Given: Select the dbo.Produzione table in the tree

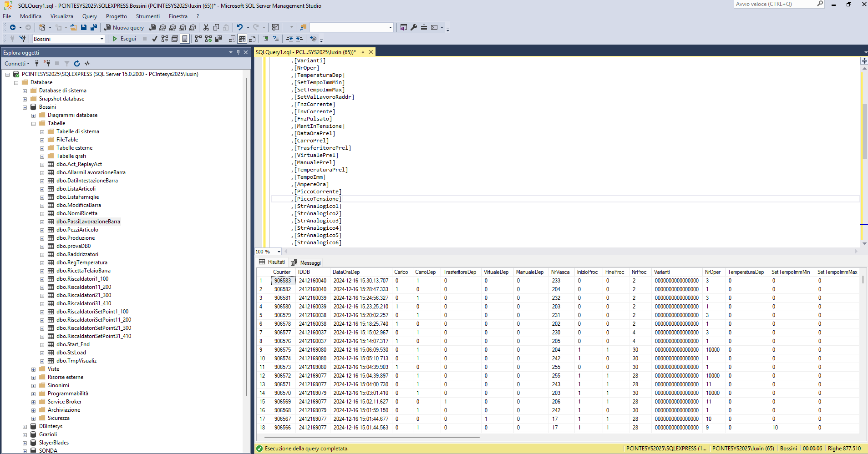Looking at the screenshot, I should 76,238.
